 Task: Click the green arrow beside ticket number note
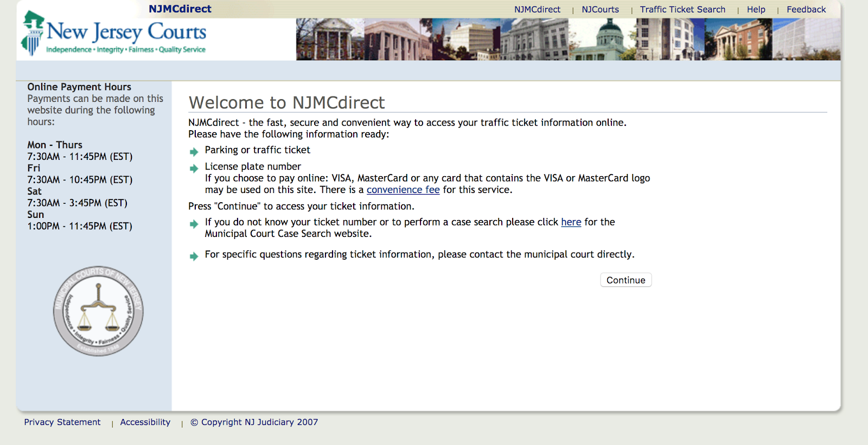[x=194, y=224]
